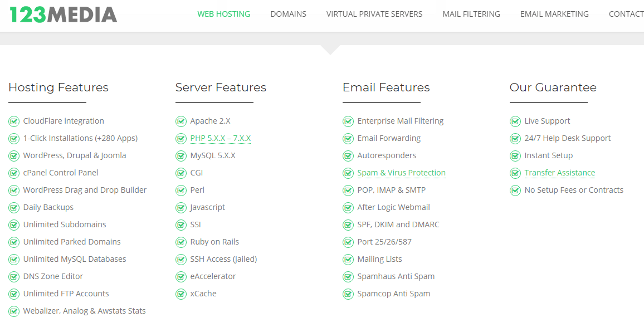Viewport: 644px width, 332px height.
Task: Click the check icon beside Autoresponders
Action: (348, 156)
